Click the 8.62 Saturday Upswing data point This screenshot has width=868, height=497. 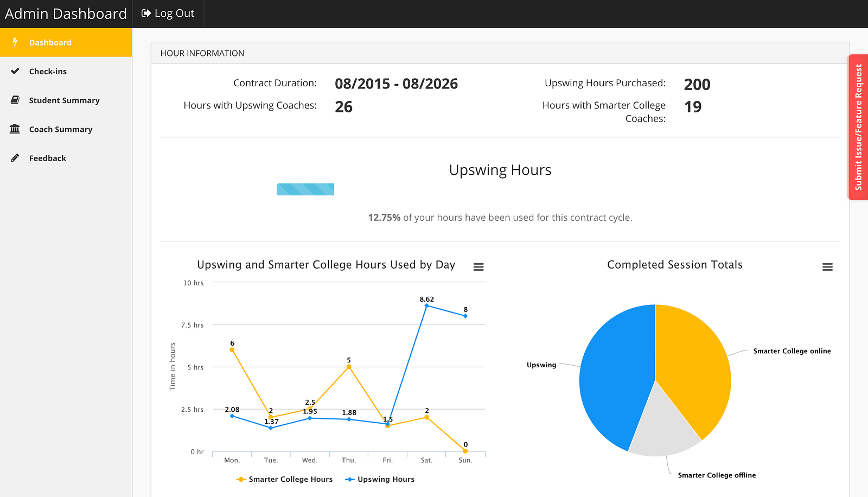427,305
